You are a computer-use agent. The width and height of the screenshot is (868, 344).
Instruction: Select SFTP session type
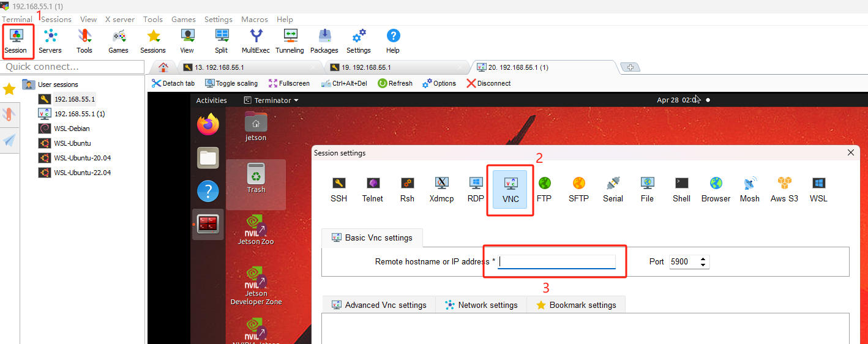pyautogui.click(x=578, y=190)
